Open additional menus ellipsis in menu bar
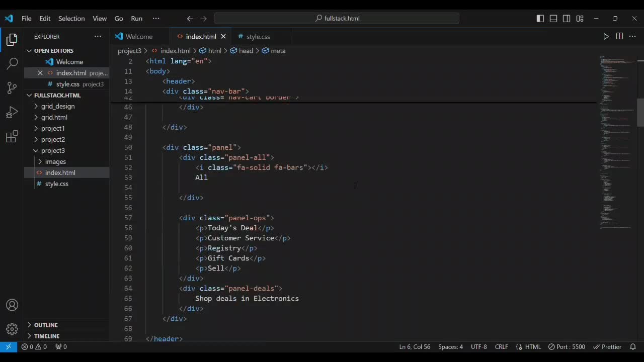Image resolution: width=644 pixels, height=362 pixels. pyautogui.click(x=156, y=19)
